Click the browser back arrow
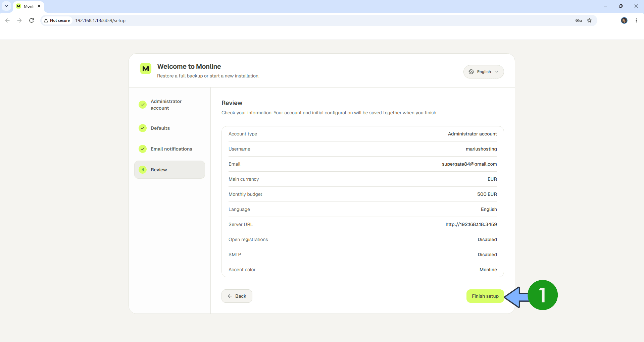This screenshot has width=644, height=342. click(7, 20)
